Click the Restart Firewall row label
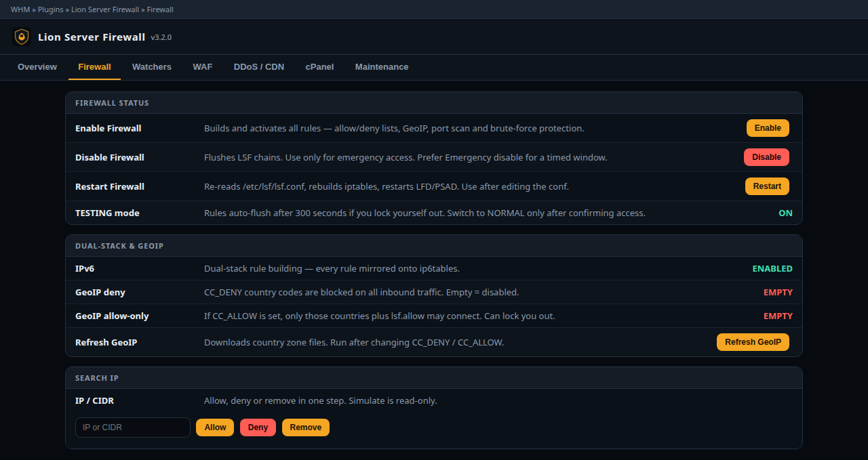Image resolution: width=868 pixels, height=460 pixels. (x=110, y=186)
